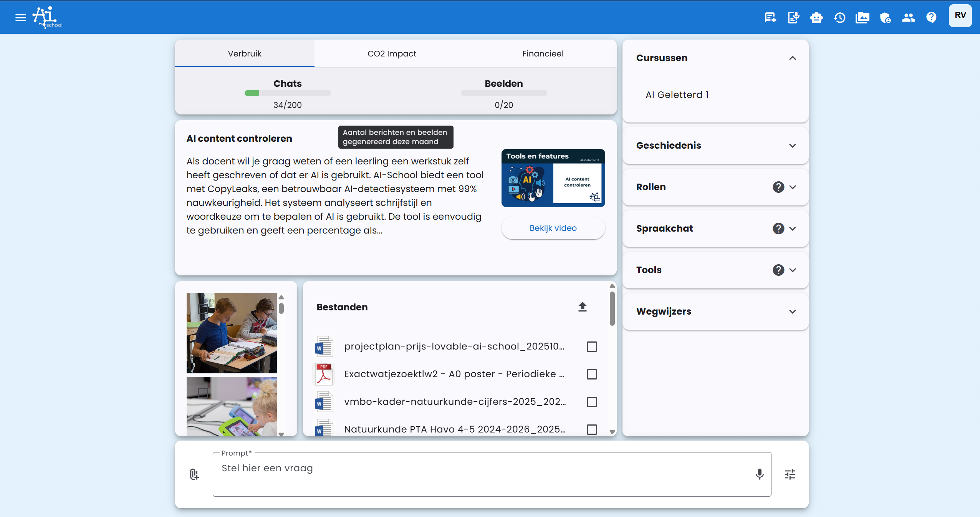Open the Financieel tab
Screen dimensions: 980x517
click(x=542, y=53)
